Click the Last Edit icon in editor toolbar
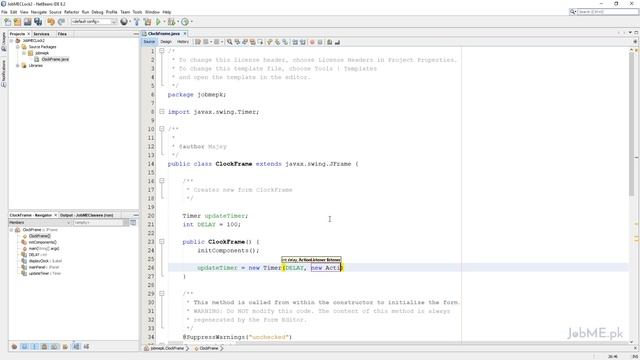The height and width of the screenshot is (360, 640). [x=198, y=42]
